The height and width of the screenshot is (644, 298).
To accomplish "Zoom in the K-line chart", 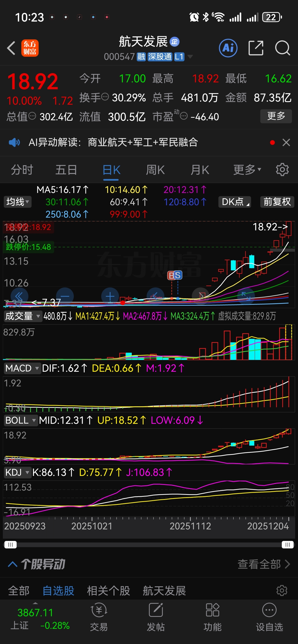I will pos(110,296).
